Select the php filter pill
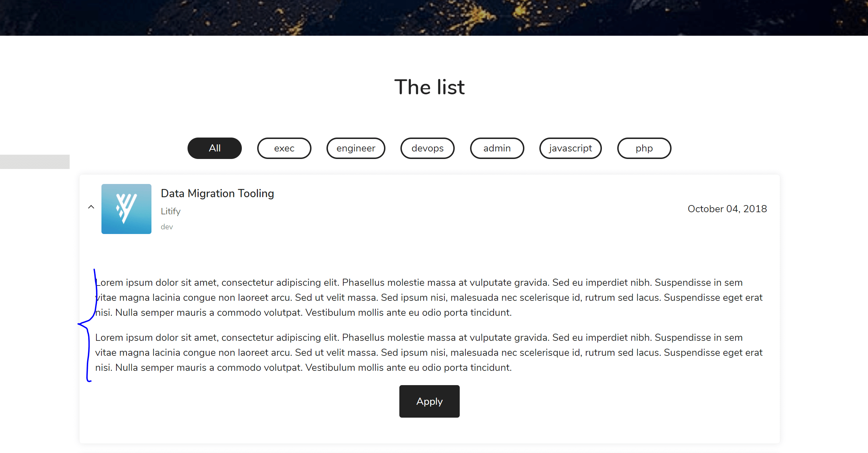 pos(644,148)
